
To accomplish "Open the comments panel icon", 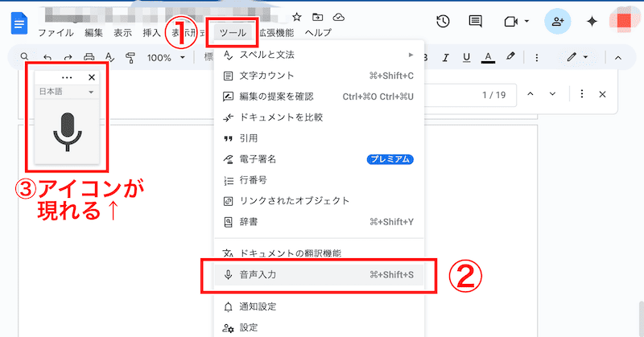I will tap(475, 22).
